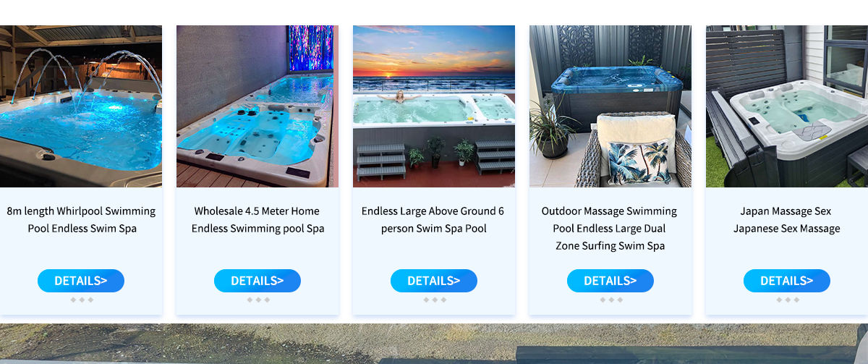Open the Outdoor Massage Swimming Pool image
This screenshot has width=868, height=364.
(x=610, y=106)
